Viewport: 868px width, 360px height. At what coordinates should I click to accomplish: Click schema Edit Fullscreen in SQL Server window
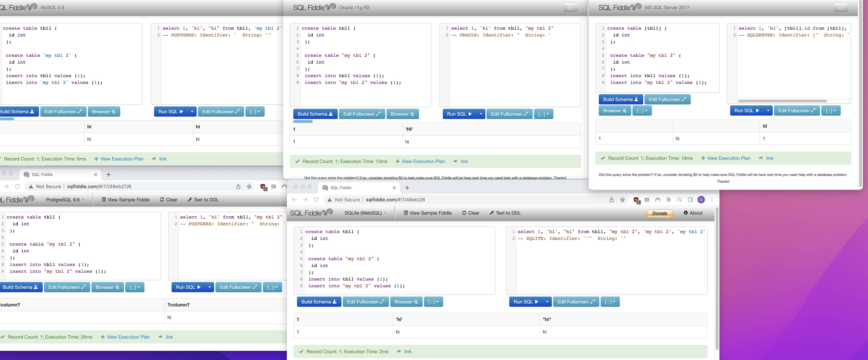point(667,99)
